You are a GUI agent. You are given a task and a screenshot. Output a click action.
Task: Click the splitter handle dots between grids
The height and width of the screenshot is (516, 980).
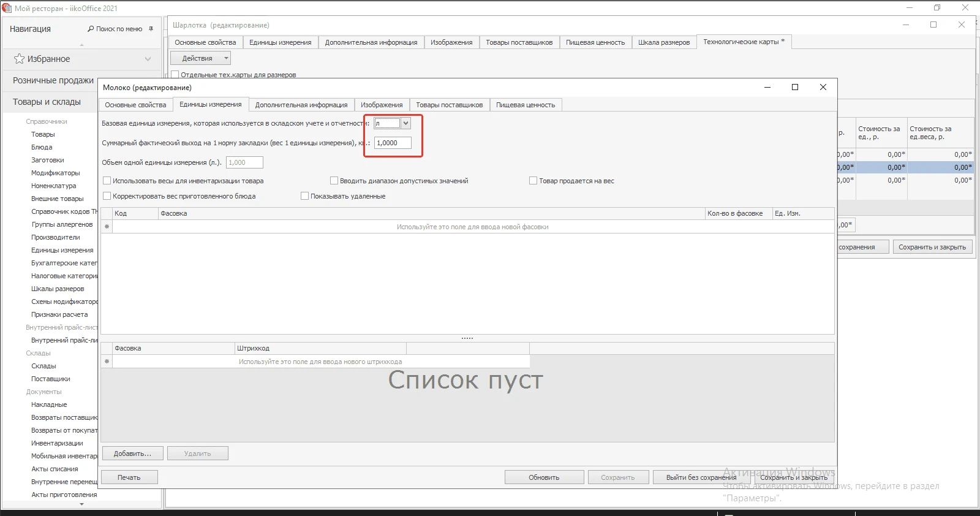click(x=467, y=338)
